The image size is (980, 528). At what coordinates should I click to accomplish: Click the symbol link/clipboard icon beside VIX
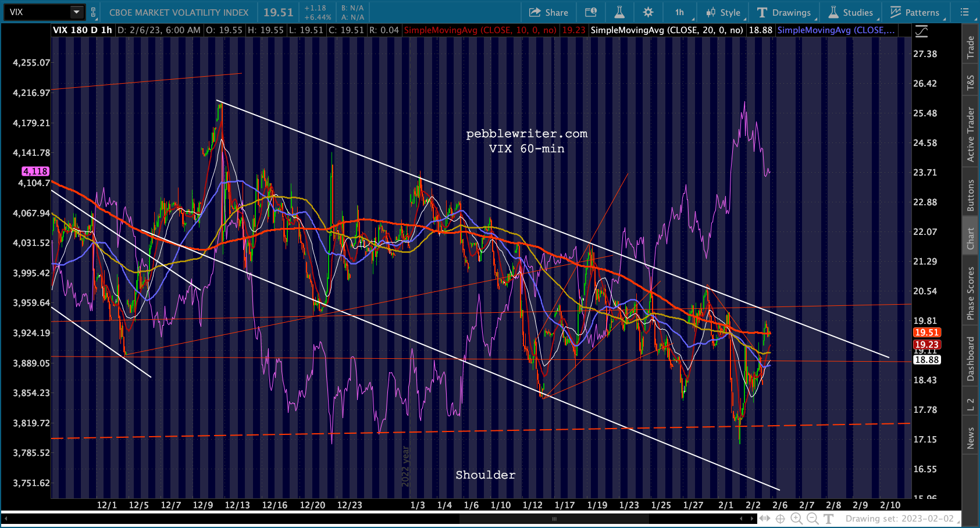point(93,12)
